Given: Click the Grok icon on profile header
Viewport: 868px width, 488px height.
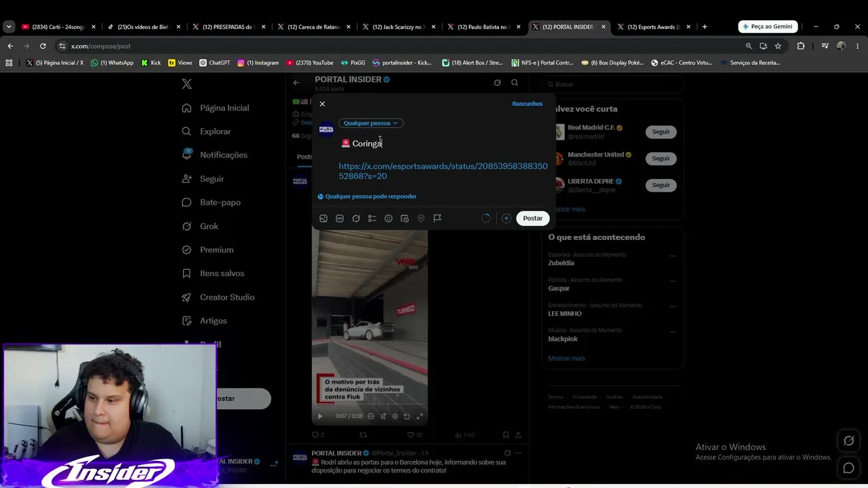Looking at the screenshot, I should click(497, 83).
